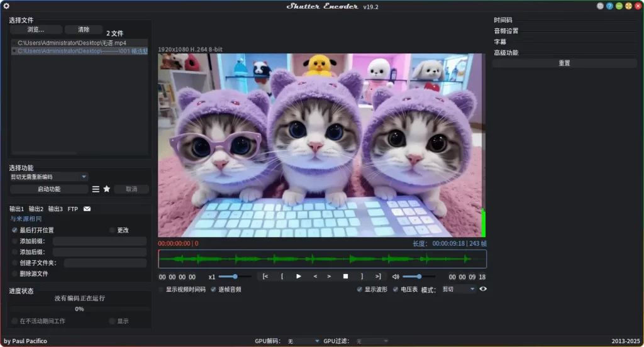Switch to 输出3 tab

pos(55,209)
